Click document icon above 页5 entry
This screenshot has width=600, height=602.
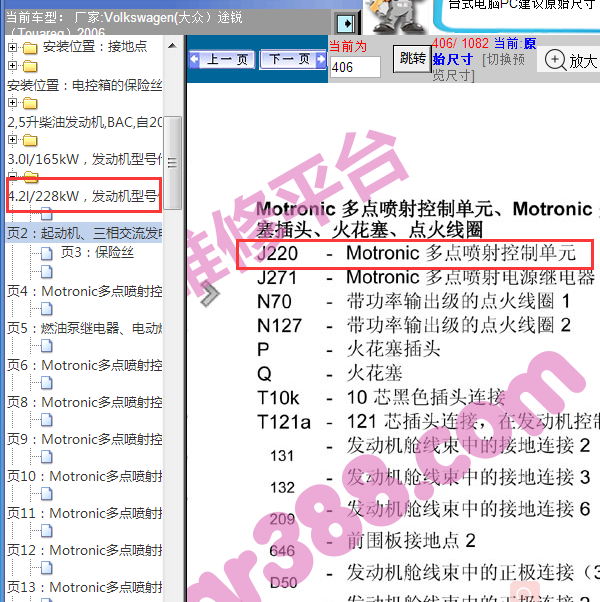tap(46, 309)
